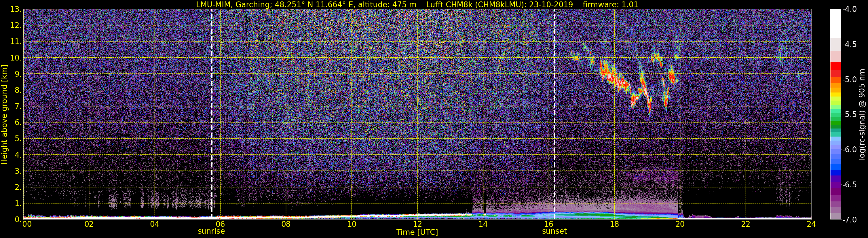Screen dimensions: 868x238
Task: Click the "4." height axis tick label
Action: click(18, 155)
